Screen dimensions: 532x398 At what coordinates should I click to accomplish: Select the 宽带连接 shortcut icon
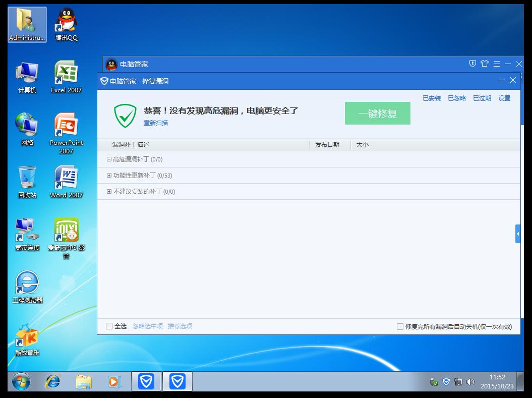pos(27,235)
